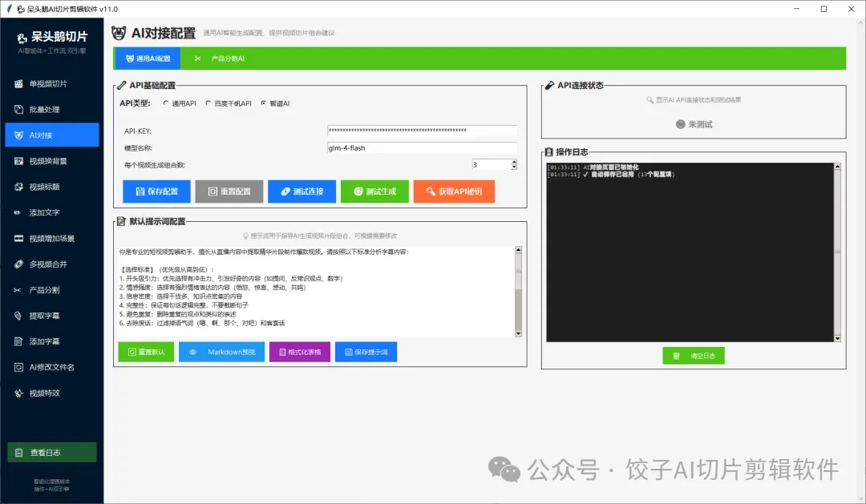Viewport: 866px width, 504px height.
Task: Click the 保存配置 button
Action: (157, 192)
